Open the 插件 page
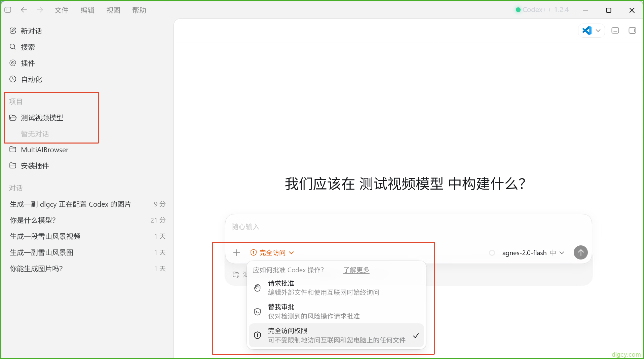 pyautogui.click(x=87, y=63)
